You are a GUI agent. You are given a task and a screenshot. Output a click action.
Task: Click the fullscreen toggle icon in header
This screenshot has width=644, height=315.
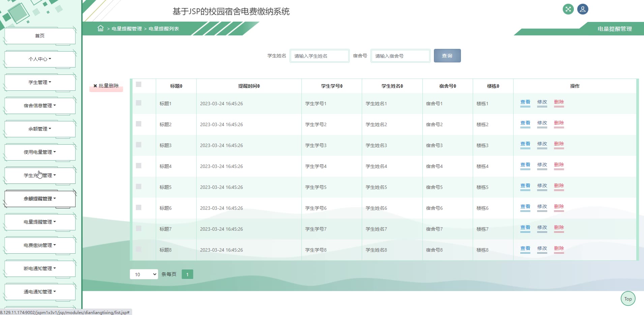pyautogui.click(x=568, y=9)
